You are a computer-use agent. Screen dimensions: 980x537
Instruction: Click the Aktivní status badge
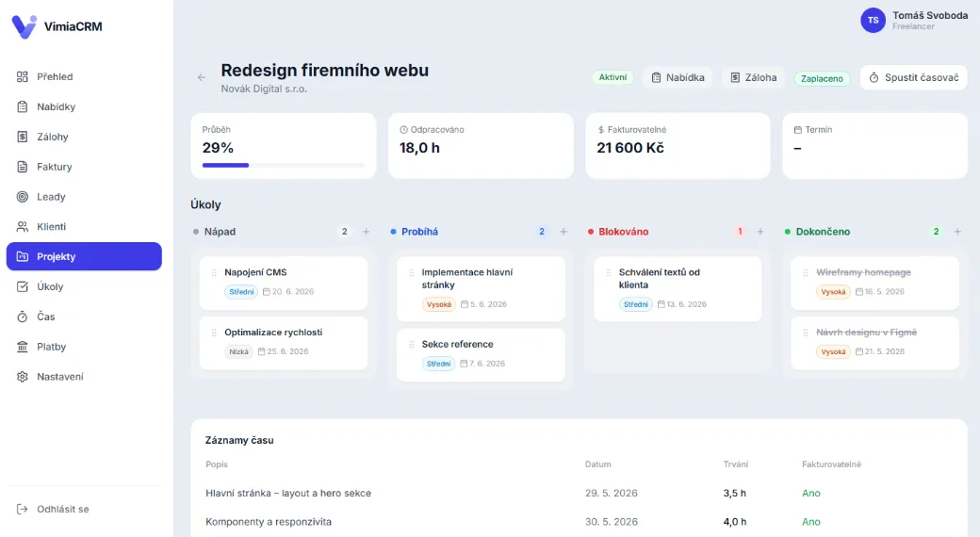(x=612, y=77)
